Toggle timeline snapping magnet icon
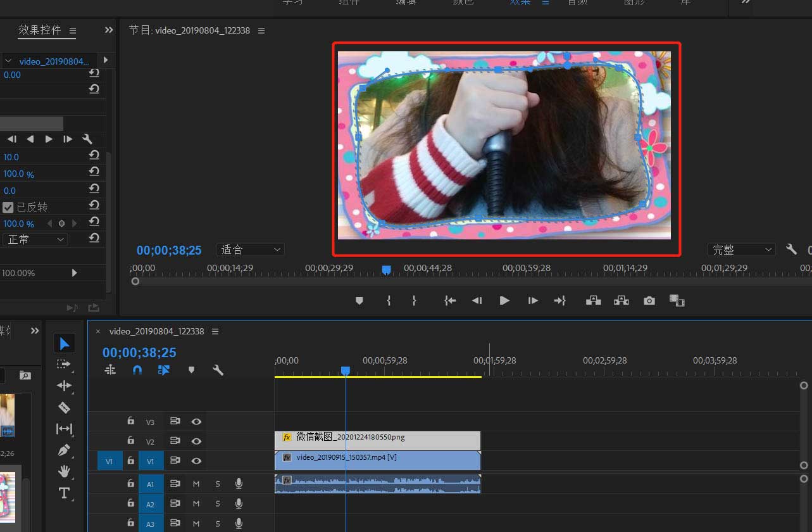The height and width of the screenshot is (532, 812). pyautogui.click(x=137, y=370)
